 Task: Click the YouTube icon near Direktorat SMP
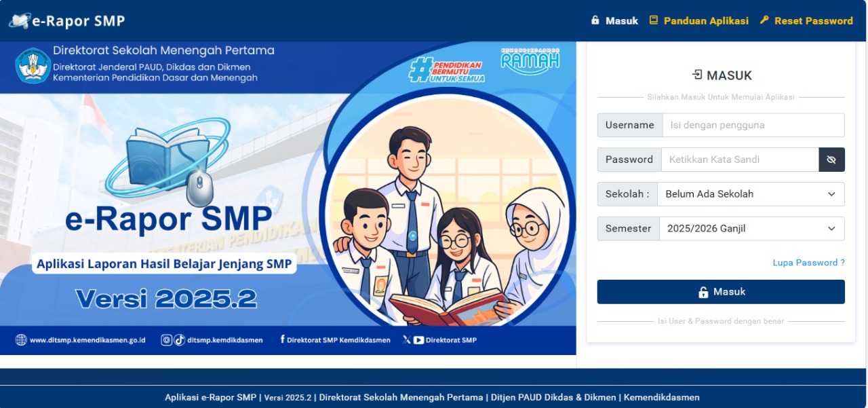(x=418, y=340)
